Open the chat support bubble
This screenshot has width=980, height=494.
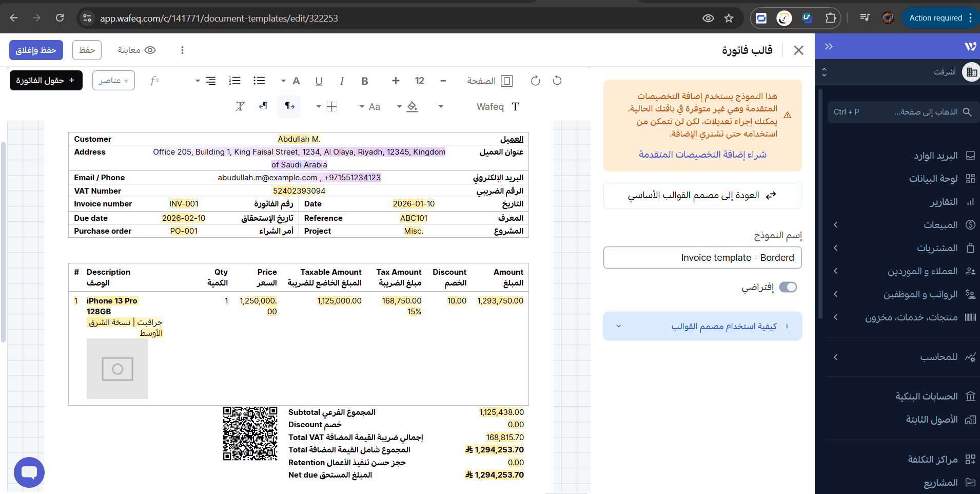[x=29, y=472]
